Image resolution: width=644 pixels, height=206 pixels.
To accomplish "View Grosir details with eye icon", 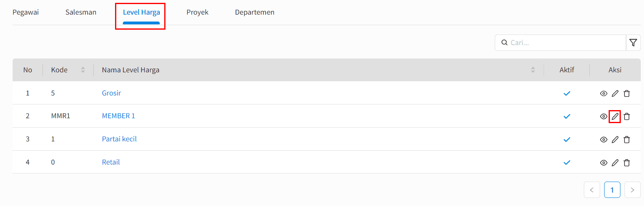I will [x=603, y=93].
